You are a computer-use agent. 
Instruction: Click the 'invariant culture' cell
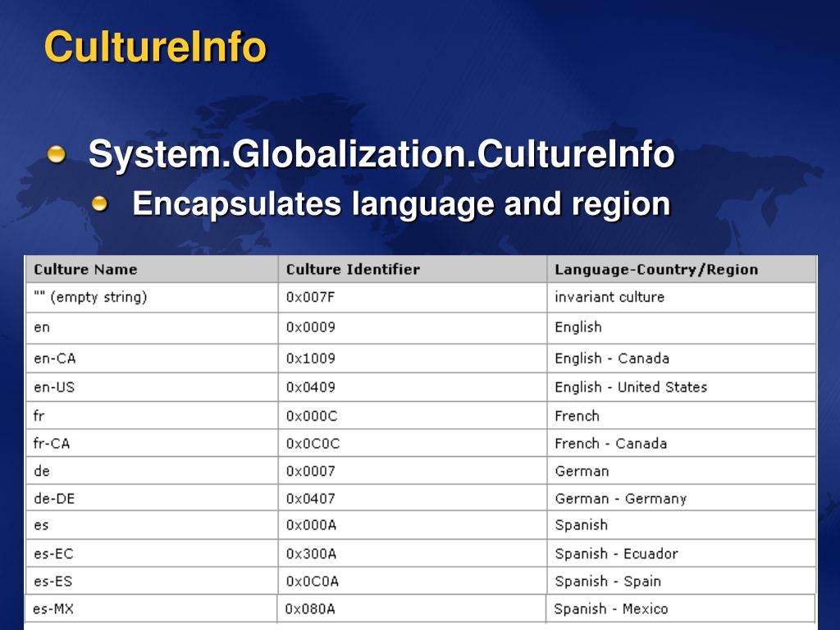(x=682, y=298)
